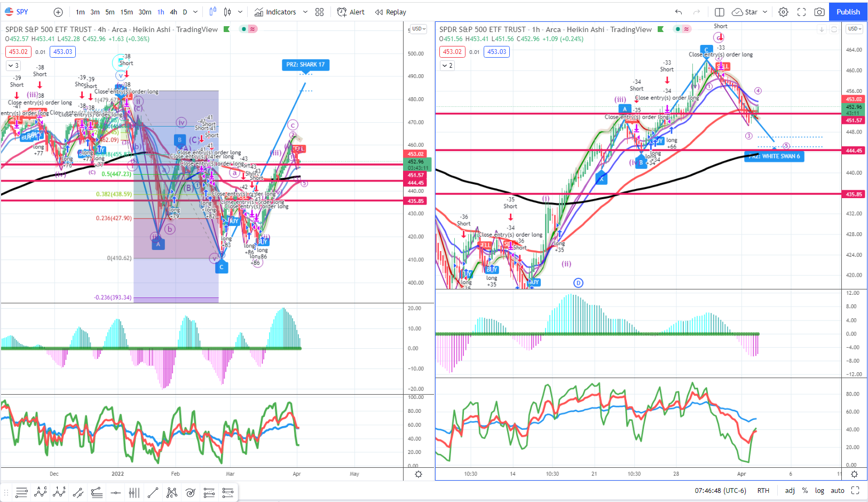
Task: Select the vertical lines sliders tool
Action: tap(134, 492)
